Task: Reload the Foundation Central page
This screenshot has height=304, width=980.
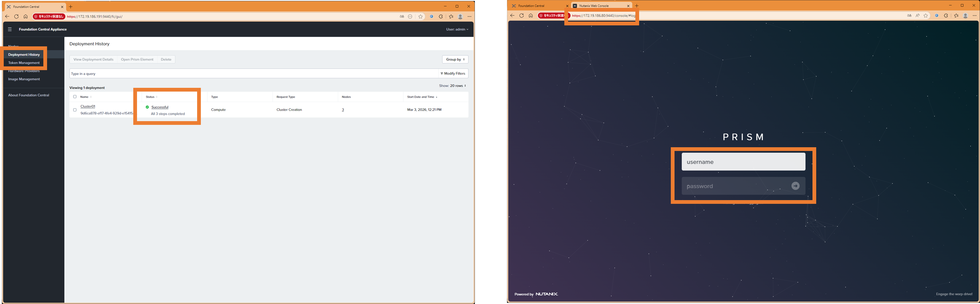Action: pyautogui.click(x=16, y=16)
